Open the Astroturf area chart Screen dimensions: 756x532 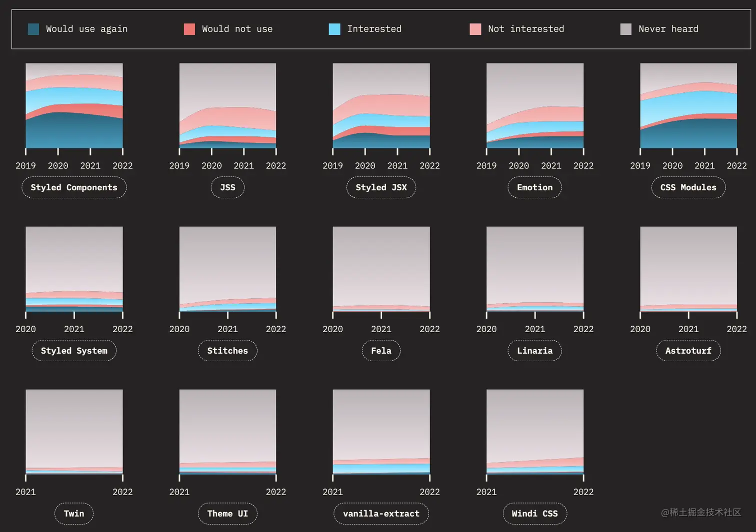pos(688,269)
